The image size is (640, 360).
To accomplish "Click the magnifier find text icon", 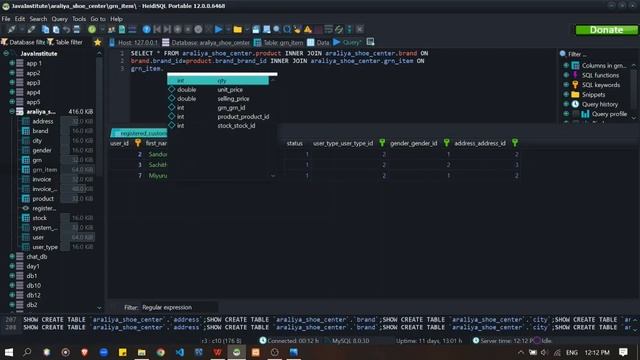I will [x=277, y=29].
